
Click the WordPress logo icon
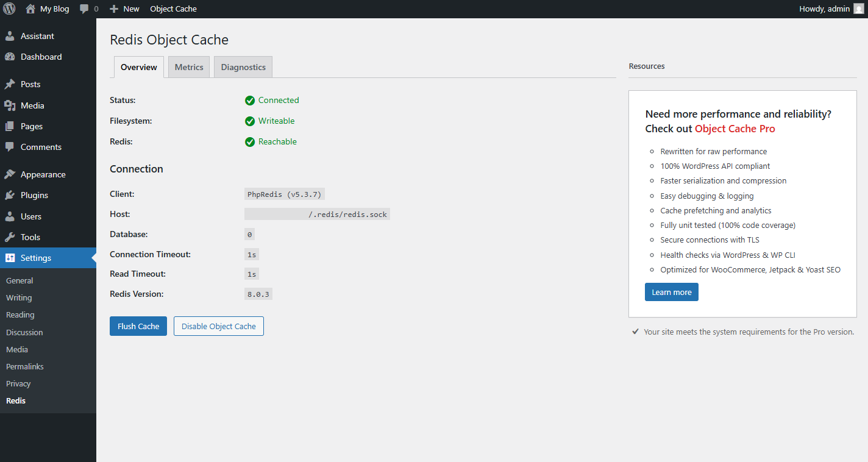click(x=9, y=9)
